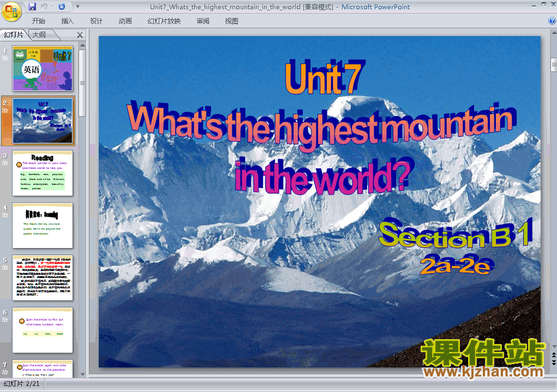Screen dimensions: 557x392
Task: Click thumbnail pane scroll down arrow
Action: 82,374
